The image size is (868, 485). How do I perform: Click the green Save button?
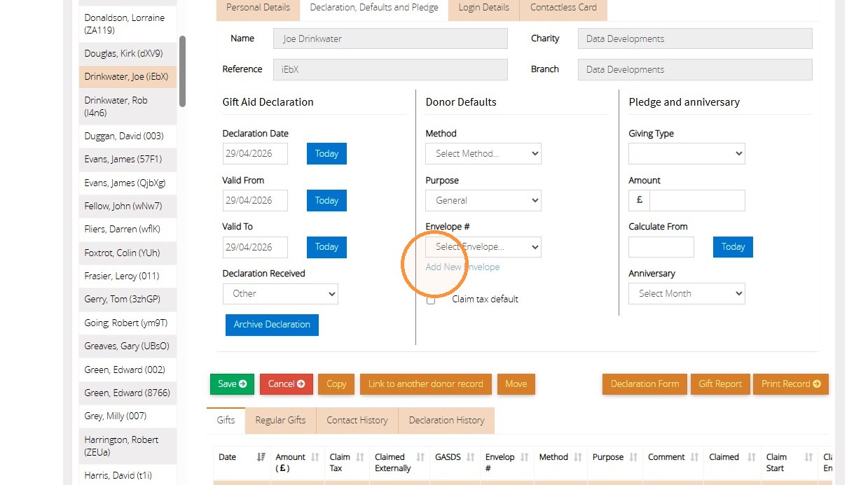click(232, 384)
